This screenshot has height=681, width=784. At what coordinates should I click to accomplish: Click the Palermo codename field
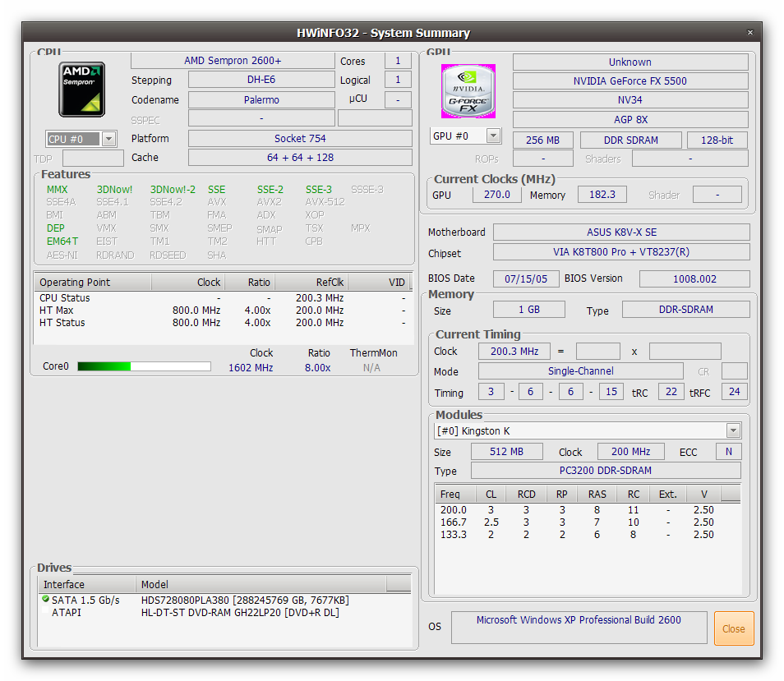[261, 100]
